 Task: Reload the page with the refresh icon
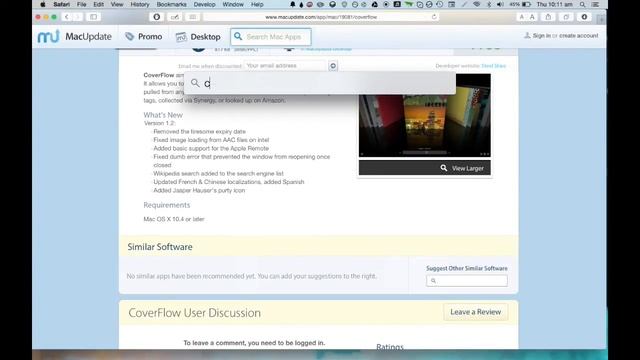tap(434, 17)
